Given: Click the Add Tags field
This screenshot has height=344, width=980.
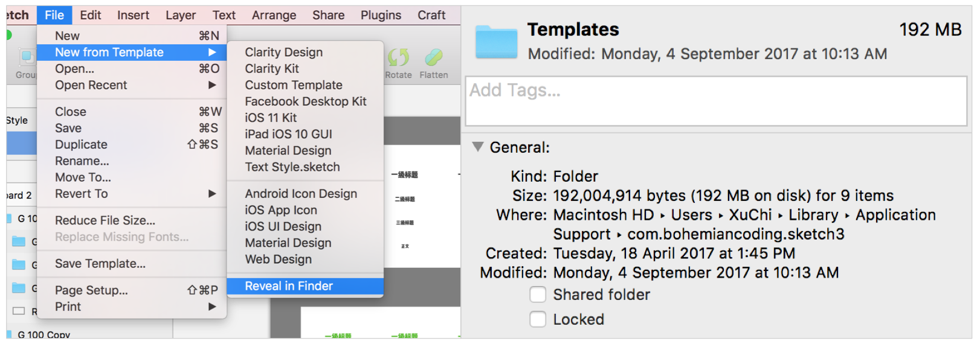Looking at the screenshot, I should click(x=716, y=101).
